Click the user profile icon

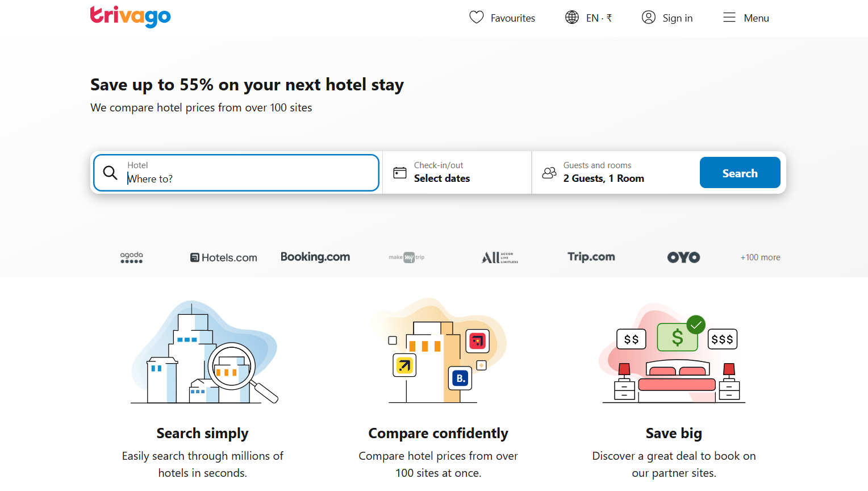(648, 18)
